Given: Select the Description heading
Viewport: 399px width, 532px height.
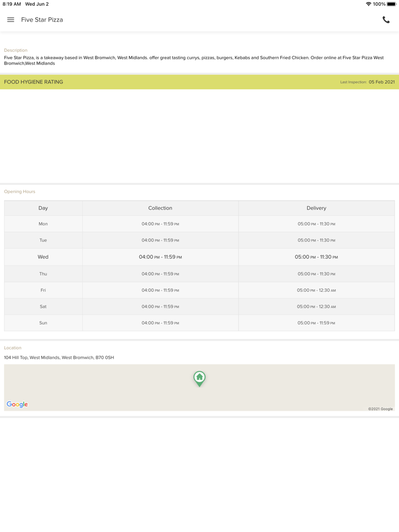Looking at the screenshot, I should tap(15, 50).
